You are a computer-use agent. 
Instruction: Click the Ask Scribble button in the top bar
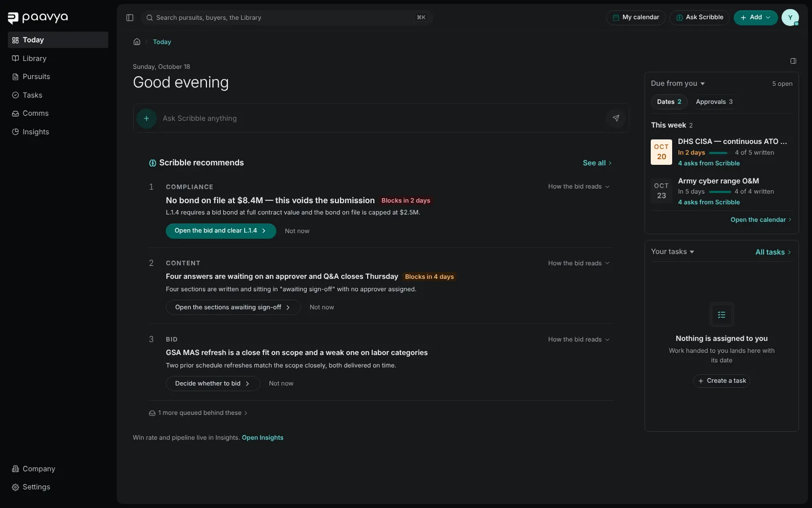click(700, 17)
